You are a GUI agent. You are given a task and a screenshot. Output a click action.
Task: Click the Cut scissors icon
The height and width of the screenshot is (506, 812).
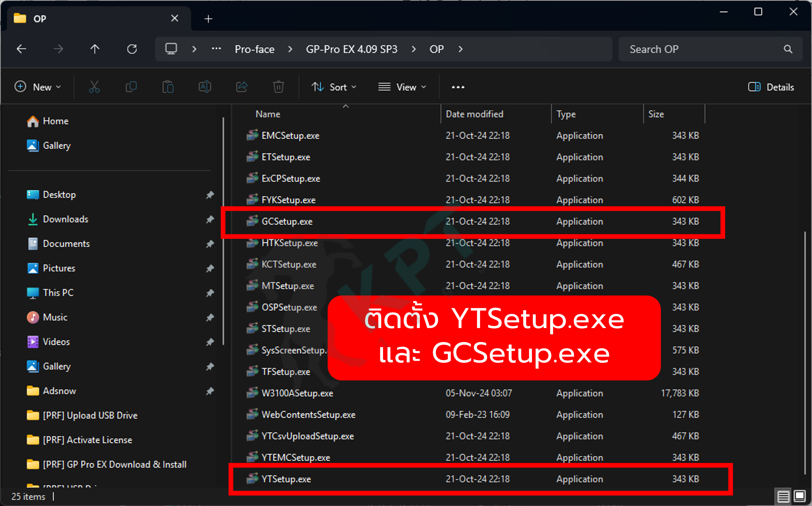point(94,87)
